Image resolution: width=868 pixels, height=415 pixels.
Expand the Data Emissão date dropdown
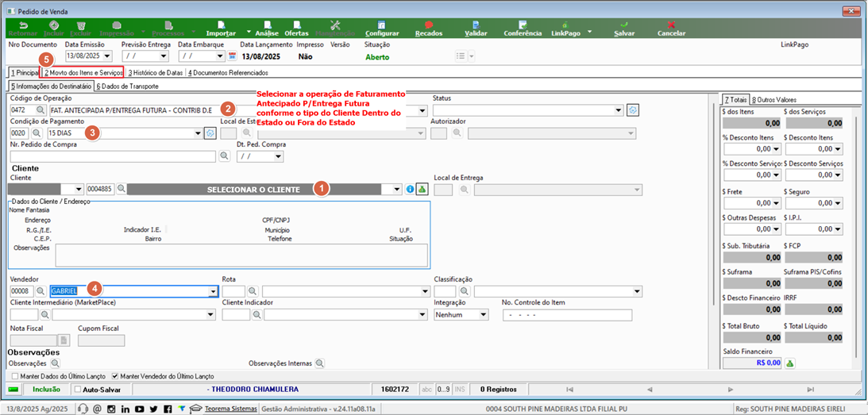tap(107, 56)
